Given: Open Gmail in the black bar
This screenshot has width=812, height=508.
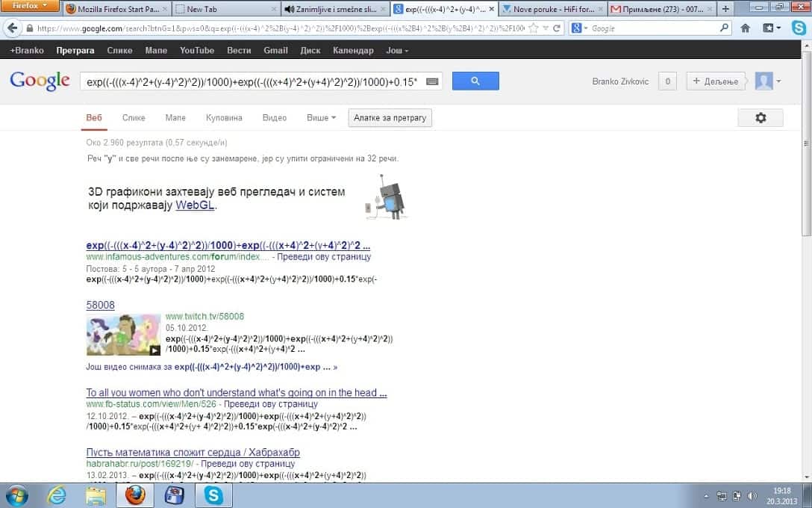Looking at the screenshot, I should click(x=275, y=50).
